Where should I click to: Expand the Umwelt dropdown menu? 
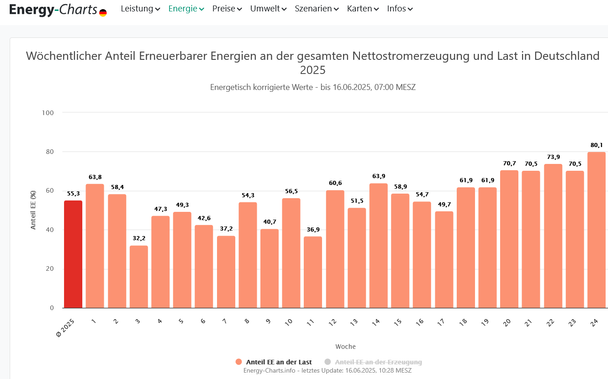[x=268, y=9]
